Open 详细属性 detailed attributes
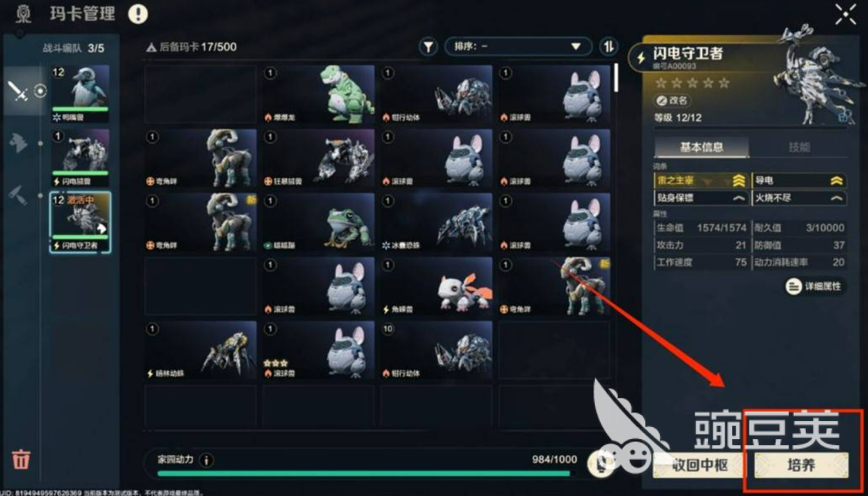This screenshot has height=496, width=868. [814, 286]
